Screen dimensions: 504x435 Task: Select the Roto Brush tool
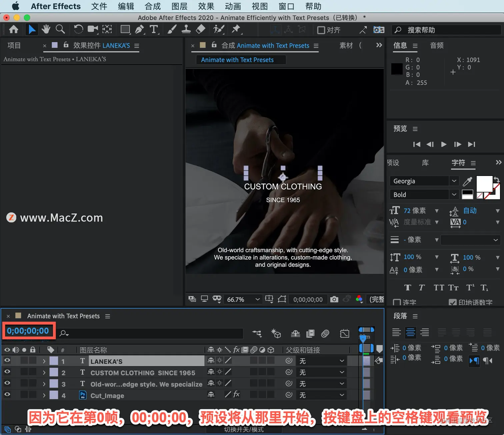219,30
